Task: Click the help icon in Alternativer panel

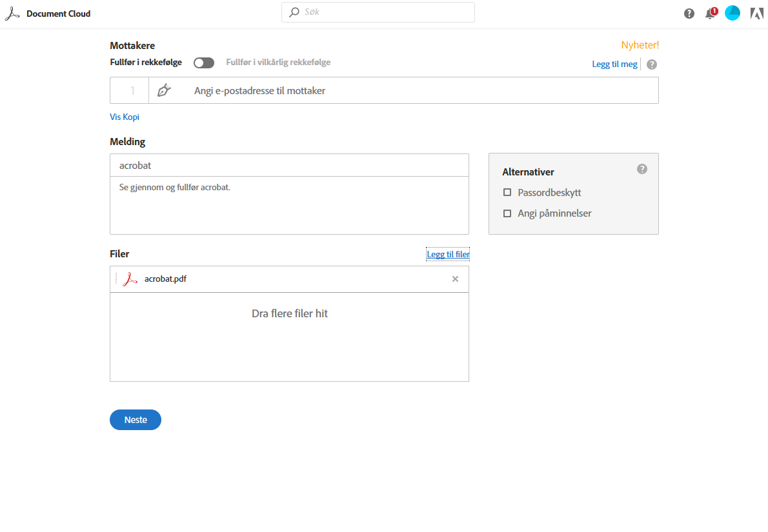Action: pos(642,169)
